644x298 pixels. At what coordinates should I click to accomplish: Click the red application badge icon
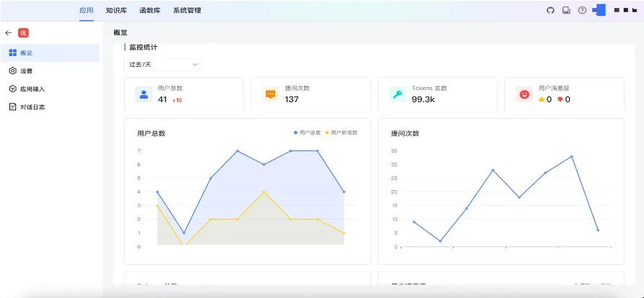click(x=23, y=33)
